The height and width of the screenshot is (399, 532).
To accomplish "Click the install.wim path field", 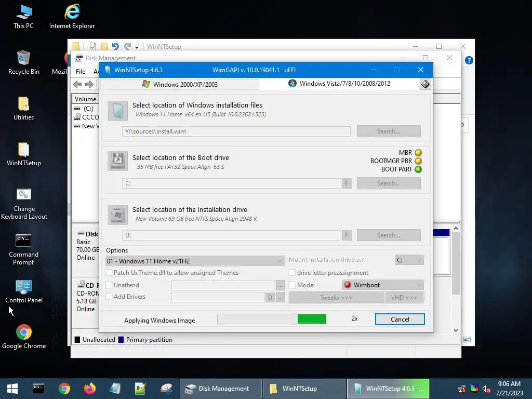I will point(236,131).
